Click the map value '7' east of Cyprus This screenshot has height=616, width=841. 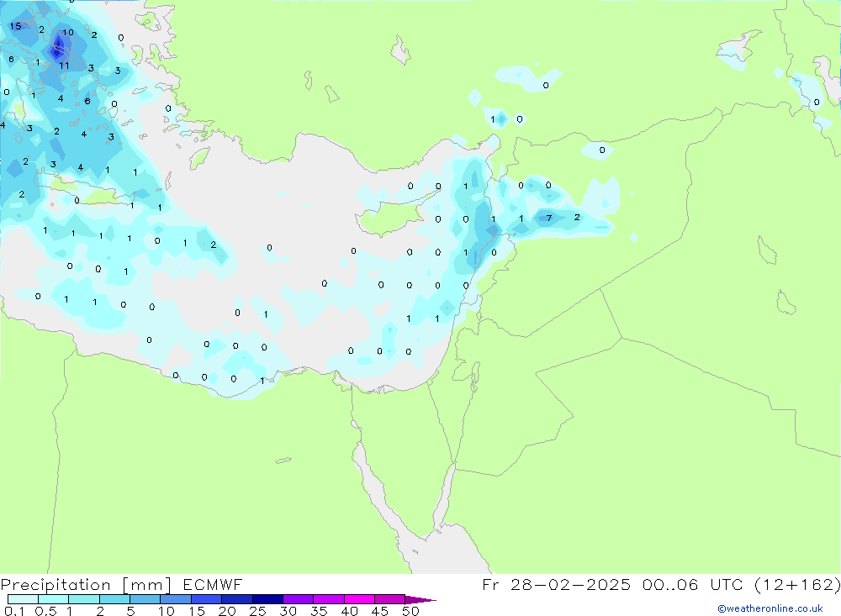tap(548, 218)
